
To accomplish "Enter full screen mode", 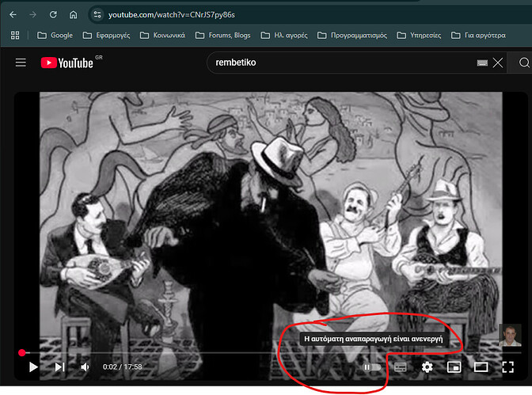I will [x=508, y=367].
